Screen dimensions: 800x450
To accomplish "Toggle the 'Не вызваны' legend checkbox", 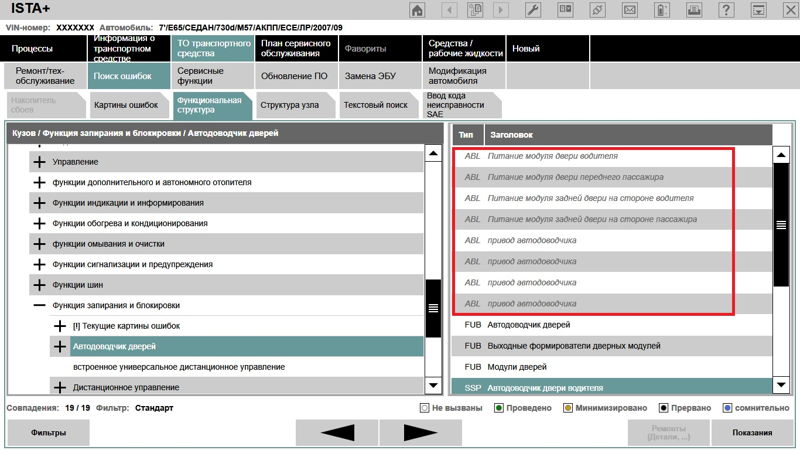I will [425, 408].
